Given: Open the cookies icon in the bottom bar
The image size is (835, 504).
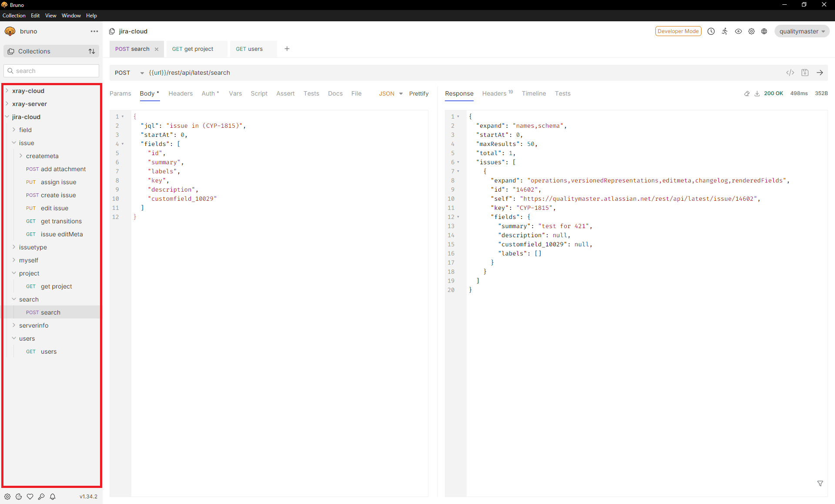Looking at the screenshot, I should (18, 497).
